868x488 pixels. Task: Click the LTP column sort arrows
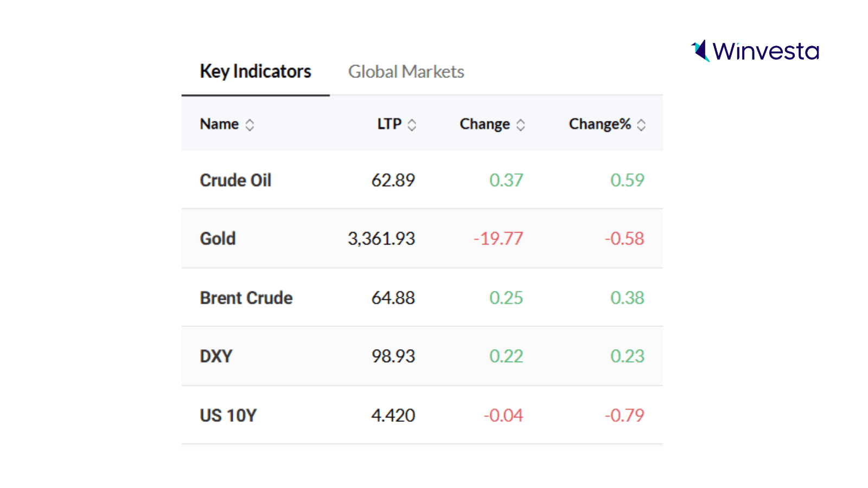(x=412, y=125)
